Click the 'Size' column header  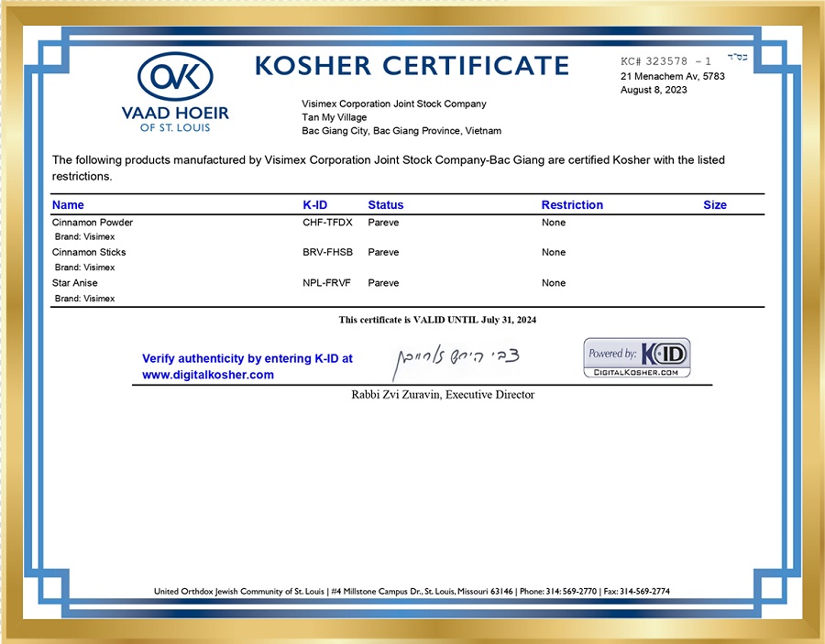point(715,205)
